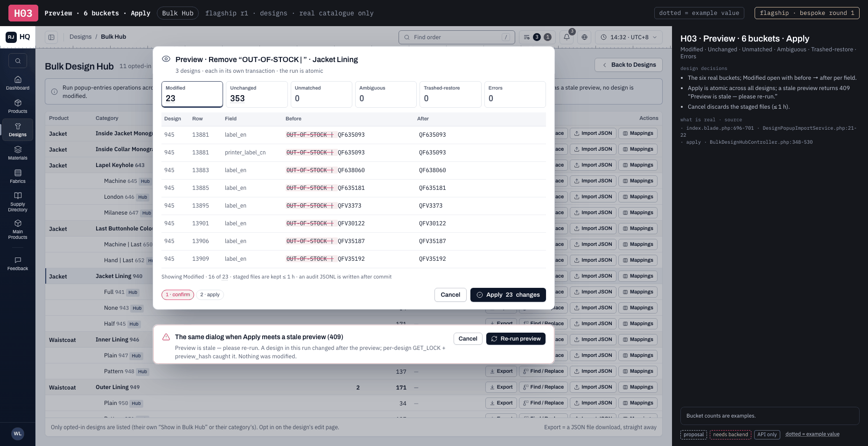Click the globe language icon

click(x=584, y=37)
